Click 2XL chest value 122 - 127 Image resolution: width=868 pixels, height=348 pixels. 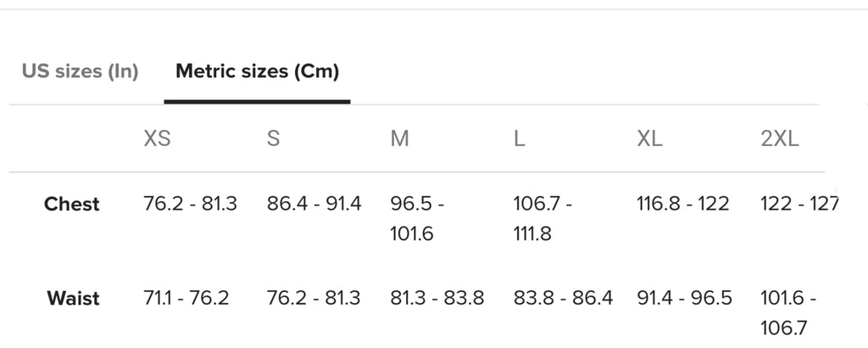coord(799,205)
